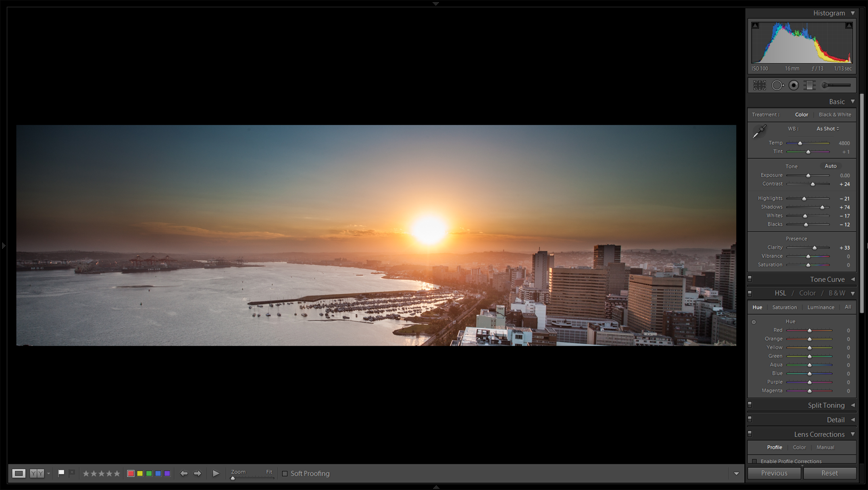868x490 pixels.
Task: Enable Profile Corrections checkbox
Action: pos(754,461)
